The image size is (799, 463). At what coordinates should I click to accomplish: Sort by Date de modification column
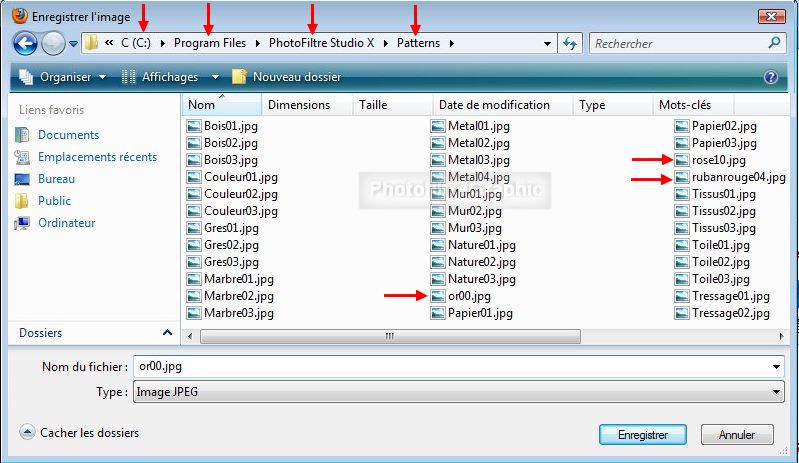(494, 105)
